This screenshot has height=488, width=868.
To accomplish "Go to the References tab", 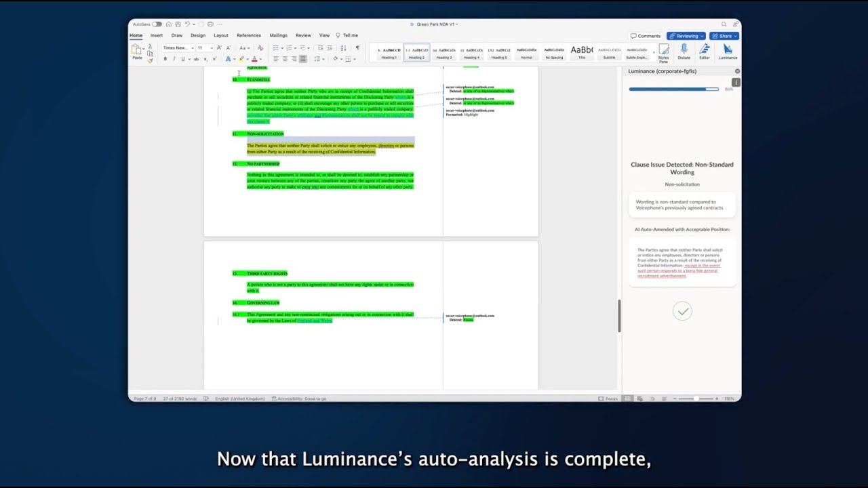I will coord(249,35).
